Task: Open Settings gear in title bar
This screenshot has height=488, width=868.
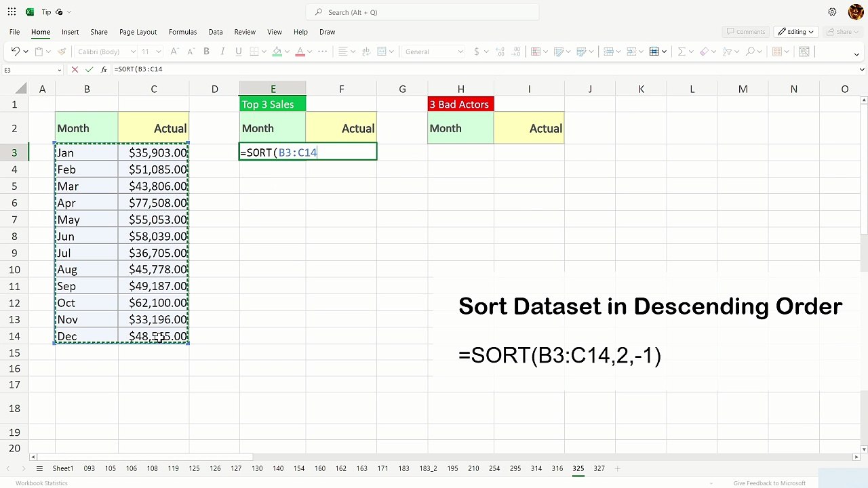Action: click(x=832, y=12)
